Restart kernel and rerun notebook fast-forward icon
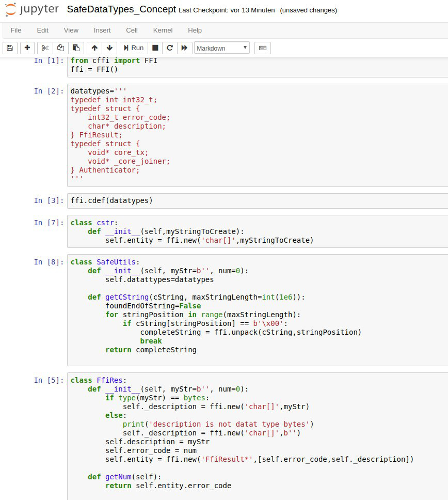448x500 pixels. (x=184, y=48)
